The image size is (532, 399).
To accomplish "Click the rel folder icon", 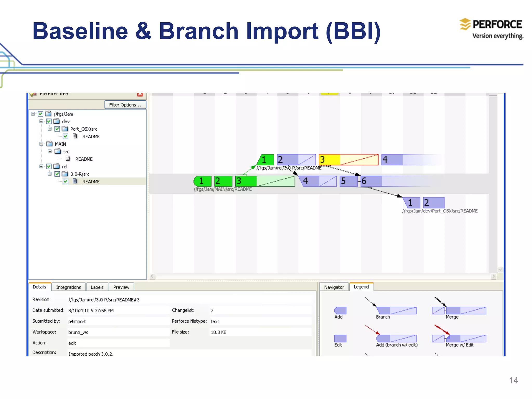I will click(57, 166).
